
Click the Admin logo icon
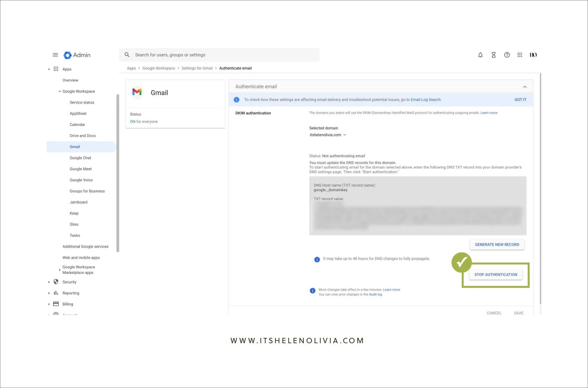point(67,55)
